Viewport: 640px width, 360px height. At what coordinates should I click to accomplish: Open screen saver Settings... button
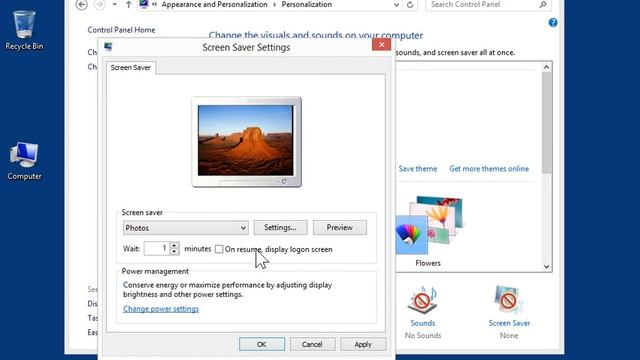[x=280, y=227]
